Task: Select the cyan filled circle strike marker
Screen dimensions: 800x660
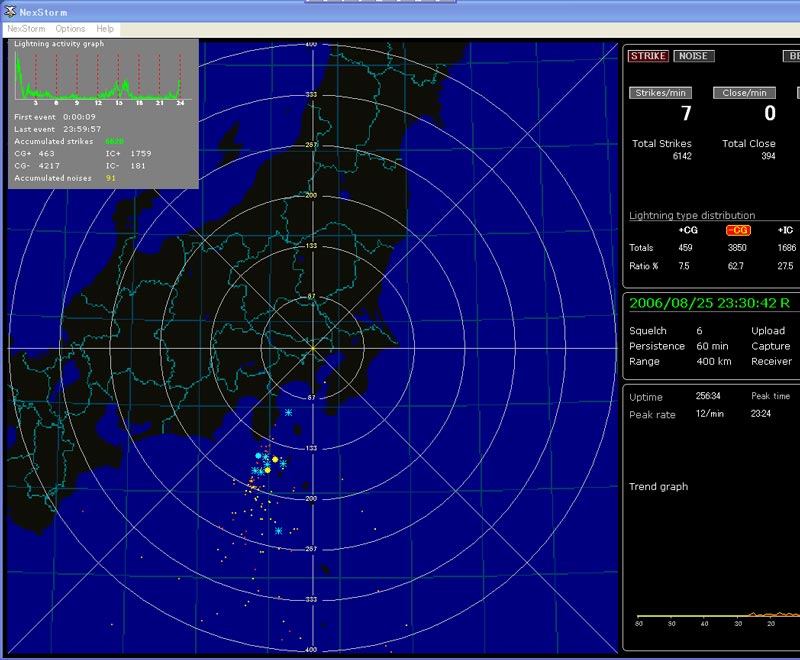Action: pos(258,456)
